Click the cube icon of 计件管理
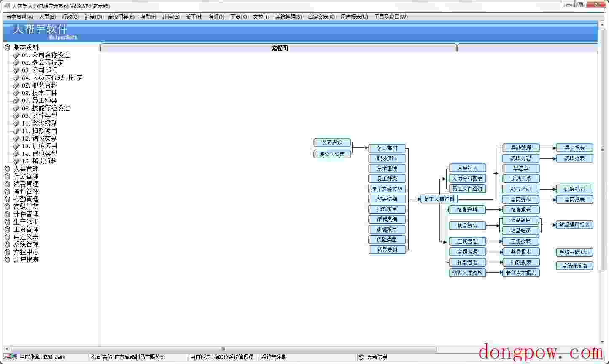609x364 pixels. (8, 214)
